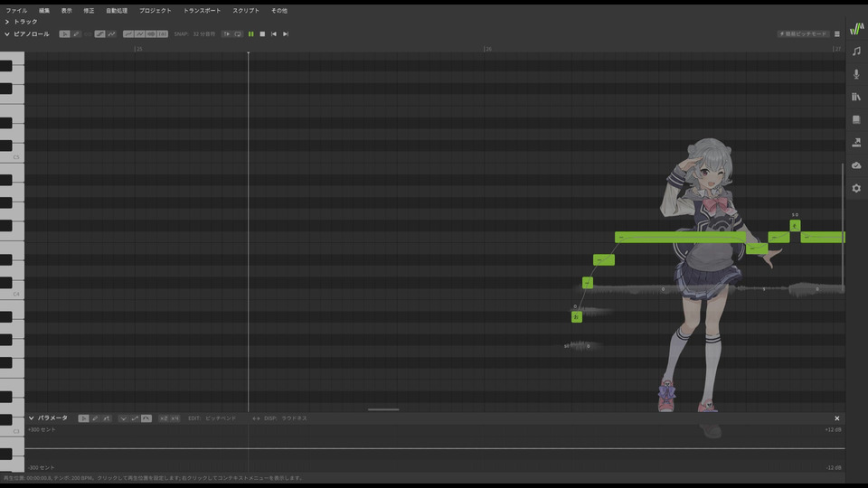This screenshot has width=868, height=488.
Task: Open the dictionary book panel
Action: pos(856,120)
